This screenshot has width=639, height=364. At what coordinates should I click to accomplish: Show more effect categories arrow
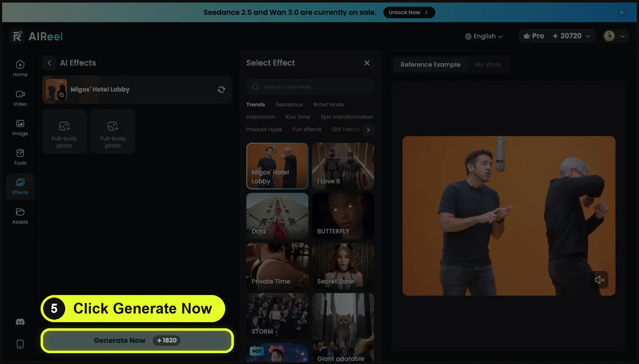tap(368, 130)
